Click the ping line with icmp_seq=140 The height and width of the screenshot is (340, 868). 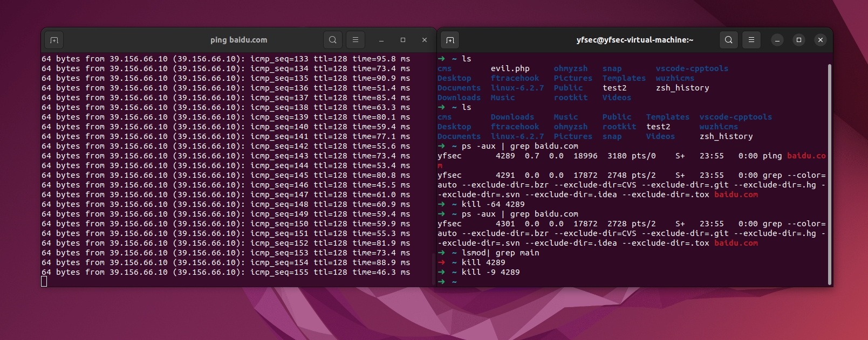tap(226, 127)
